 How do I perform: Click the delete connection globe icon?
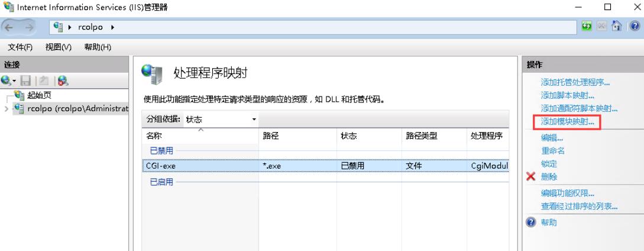(63, 81)
